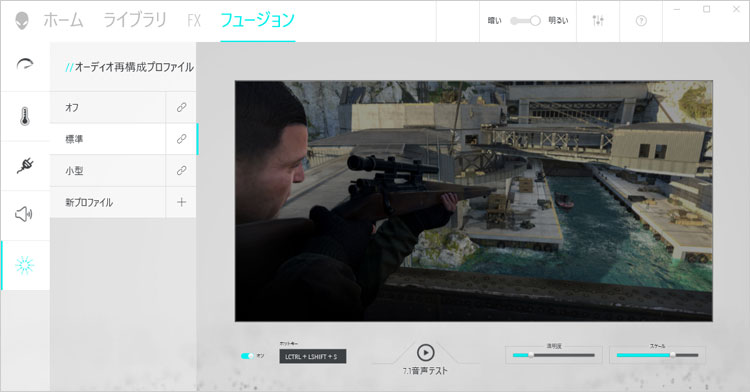Image resolution: width=750 pixels, height=392 pixels.
Task: Click the plus icon beside 新プロファイル
Action: pyautogui.click(x=181, y=202)
